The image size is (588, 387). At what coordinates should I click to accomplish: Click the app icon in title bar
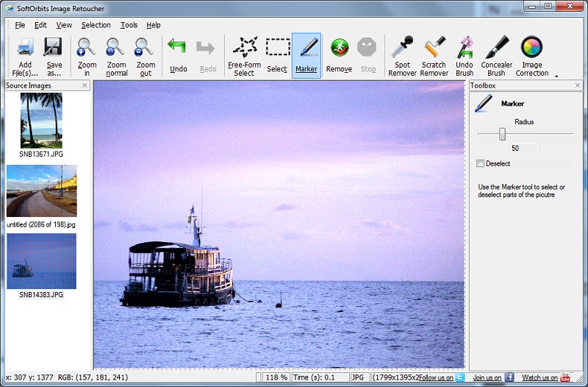[x=10, y=8]
